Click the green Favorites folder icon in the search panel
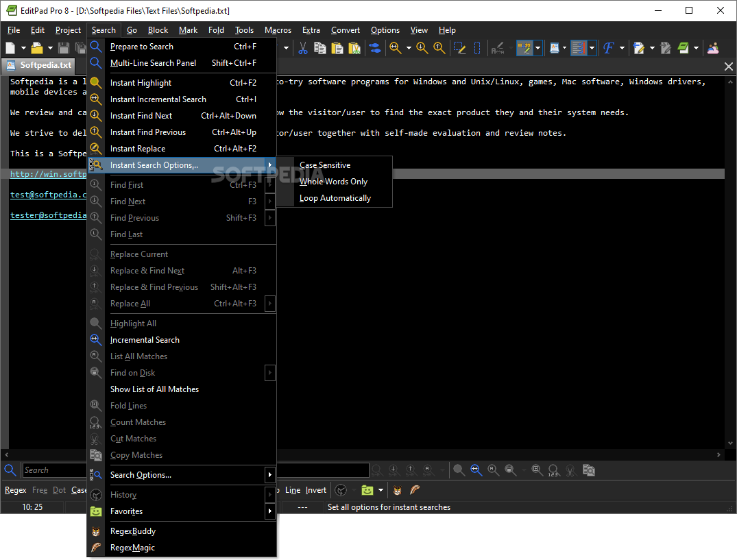 point(367,491)
